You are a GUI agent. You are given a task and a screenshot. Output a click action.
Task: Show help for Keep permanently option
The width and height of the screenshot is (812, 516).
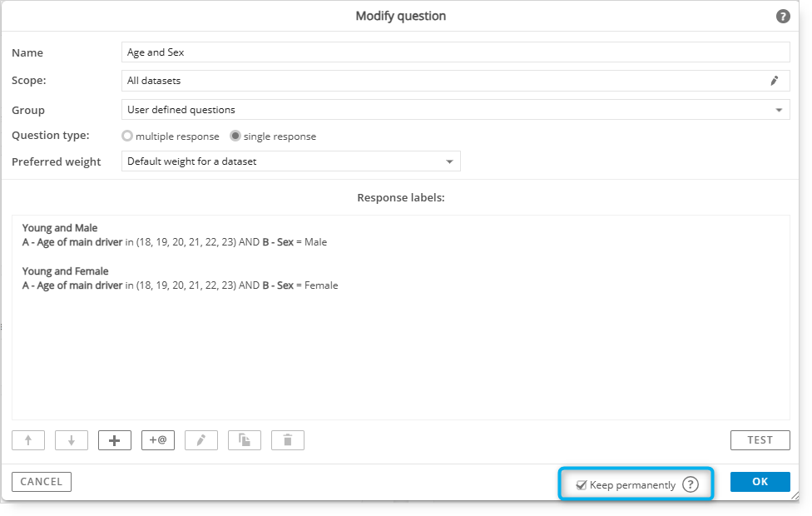point(691,484)
